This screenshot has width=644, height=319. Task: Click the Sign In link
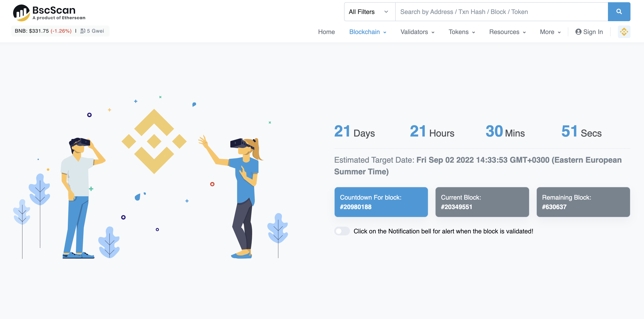pos(593,32)
